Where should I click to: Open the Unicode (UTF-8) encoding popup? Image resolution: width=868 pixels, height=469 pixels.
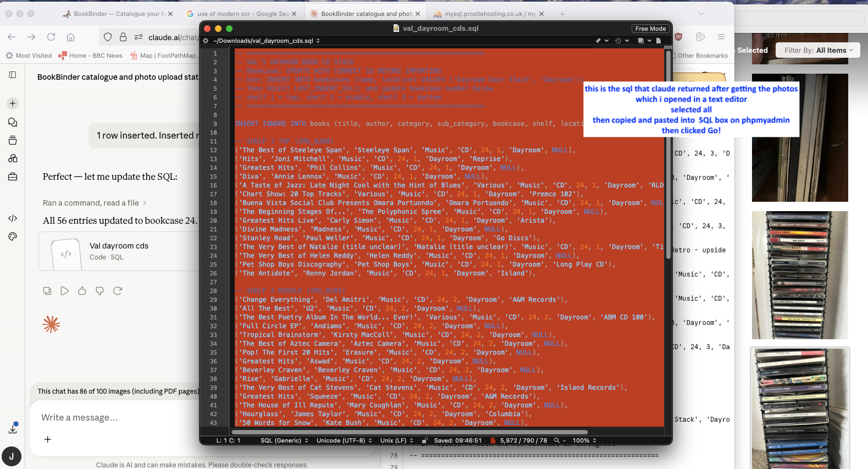[344, 440]
